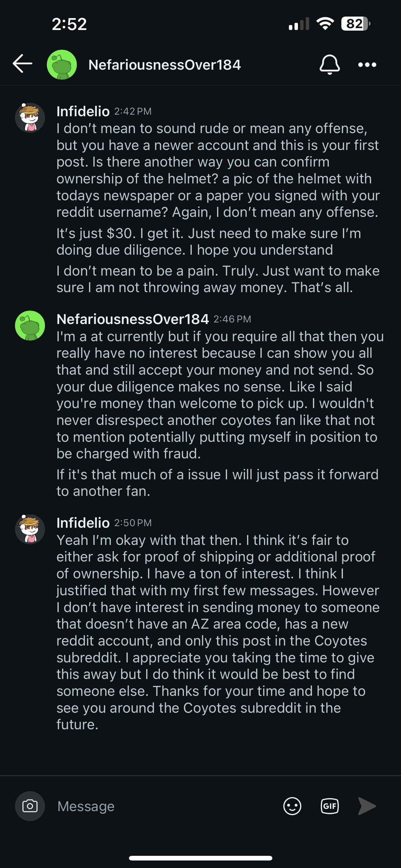Tap Infidelio username at 2:50 PM
The image size is (401, 868).
tap(83, 523)
